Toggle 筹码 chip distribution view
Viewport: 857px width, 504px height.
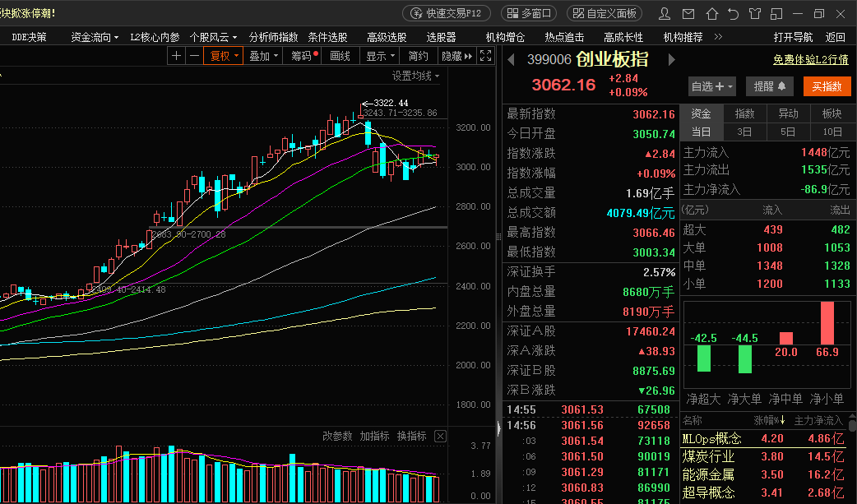pos(302,56)
